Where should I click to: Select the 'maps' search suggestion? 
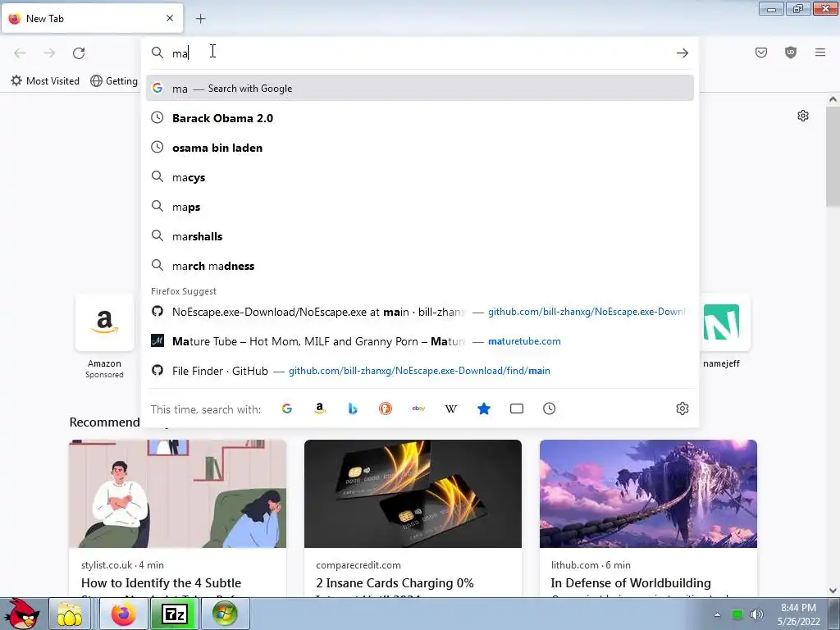click(419, 206)
